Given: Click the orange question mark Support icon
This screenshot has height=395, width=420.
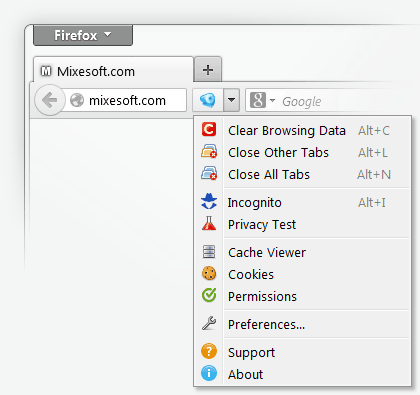Looking at the screenshot, I should (209, 351).
